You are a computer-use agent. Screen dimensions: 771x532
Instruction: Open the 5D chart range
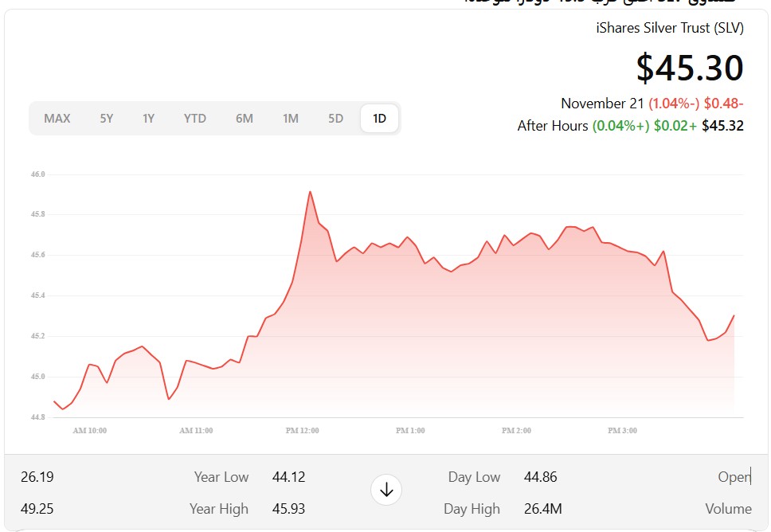(336, 119)
